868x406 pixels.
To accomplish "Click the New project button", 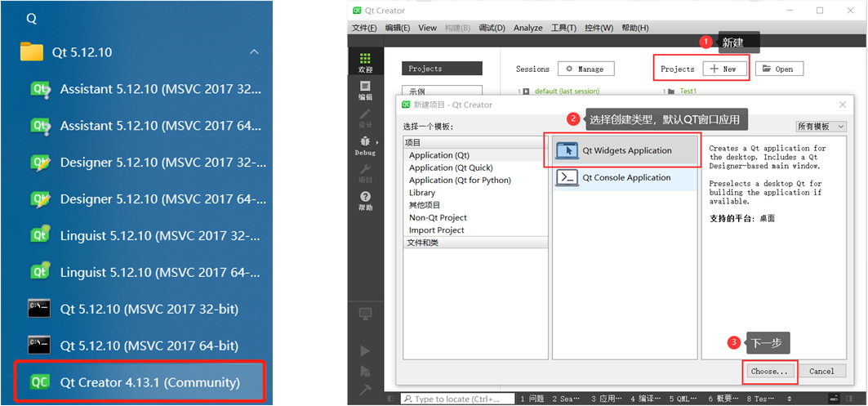I will (724, 69).
